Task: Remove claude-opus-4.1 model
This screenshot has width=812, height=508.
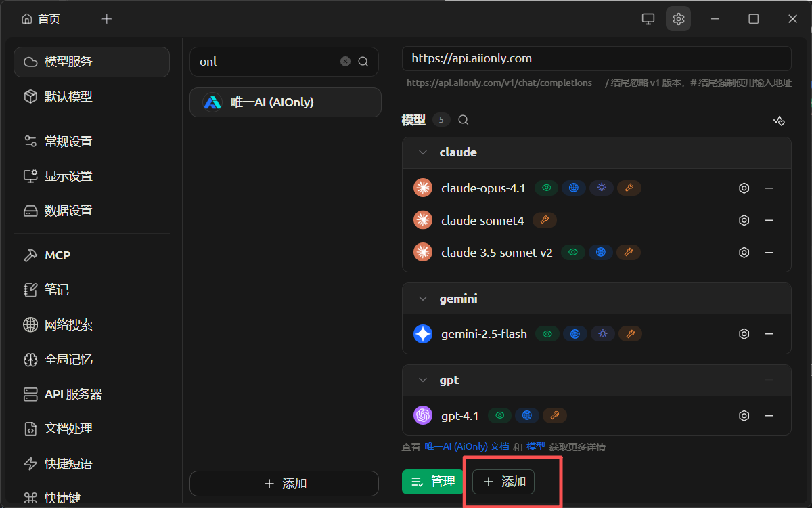Action: (x=769, y=188)
